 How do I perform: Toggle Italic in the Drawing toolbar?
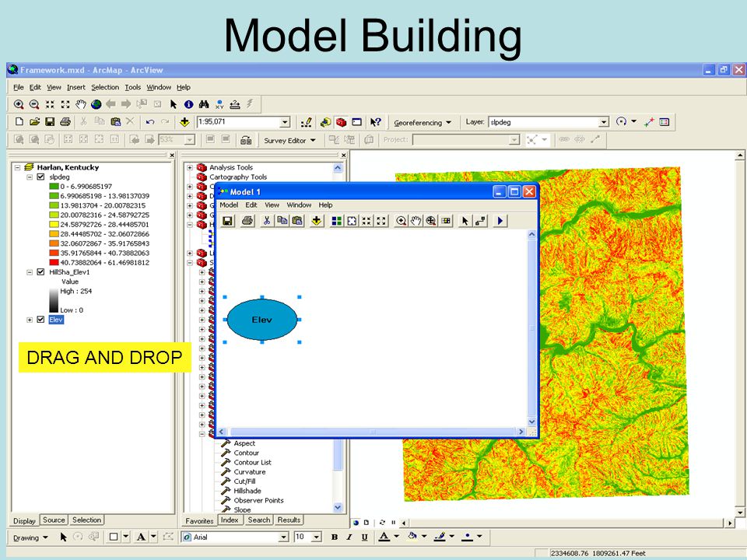coord(349,537)
